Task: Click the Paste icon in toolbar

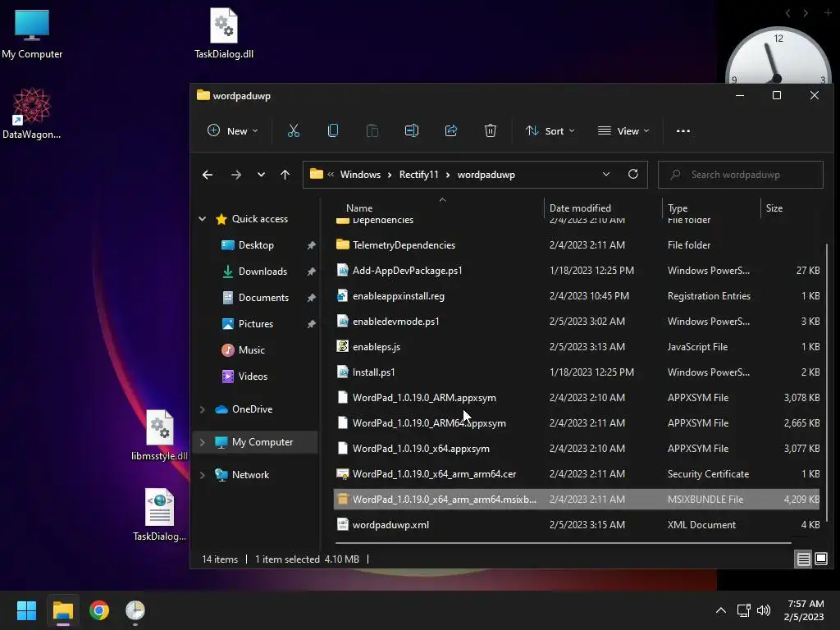Action: tap(372, 130)
